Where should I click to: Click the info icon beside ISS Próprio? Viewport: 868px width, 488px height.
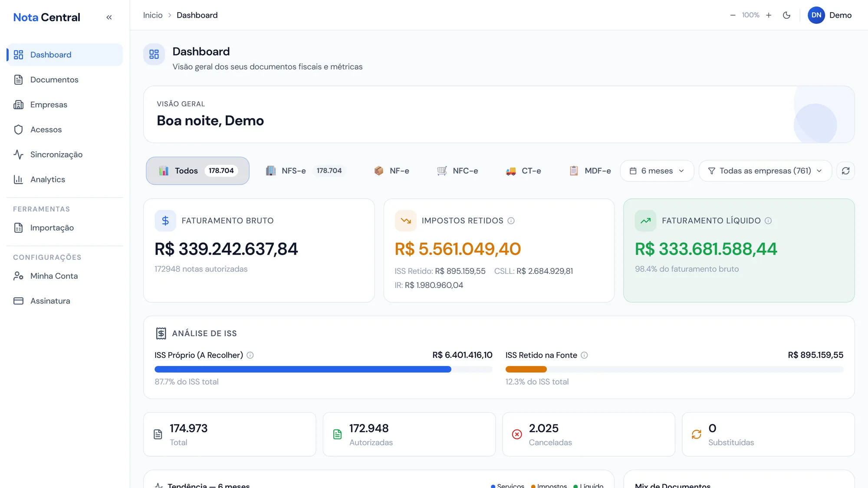coord(250,355)
